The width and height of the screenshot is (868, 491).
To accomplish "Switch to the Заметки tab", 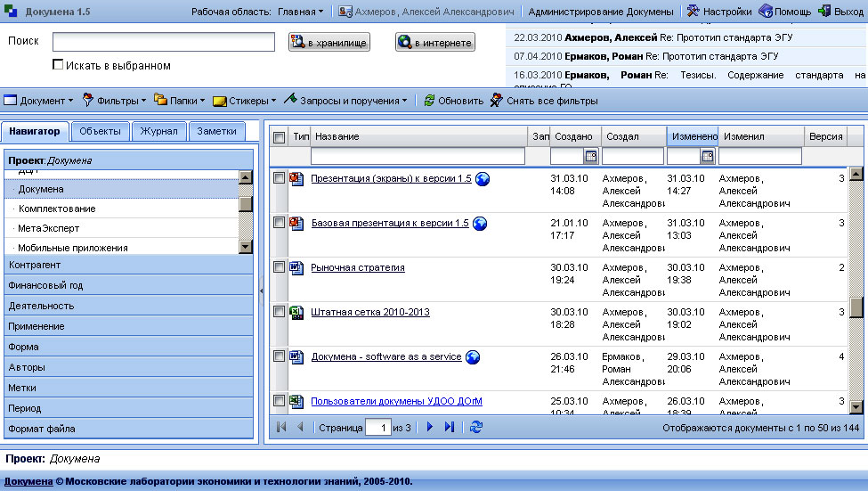I will (216, 131).
